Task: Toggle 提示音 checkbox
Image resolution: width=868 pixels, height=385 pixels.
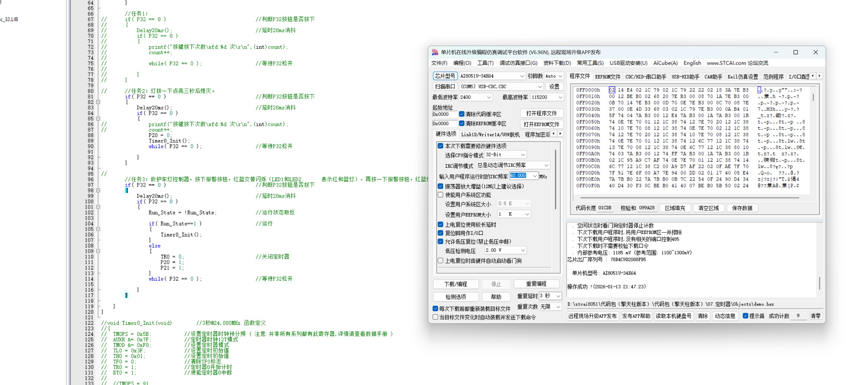Action: [745, 316]
